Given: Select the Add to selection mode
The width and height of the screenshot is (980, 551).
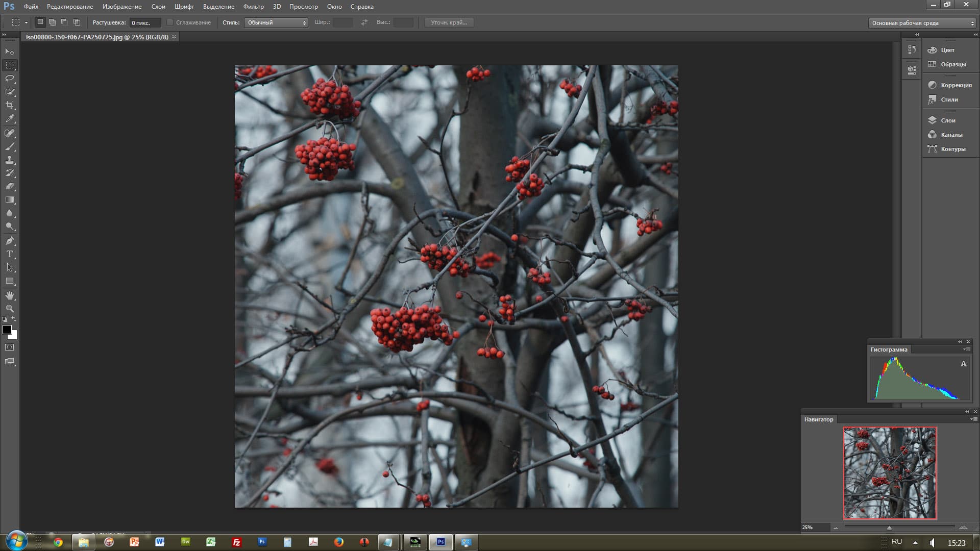Looking at the screenshot, I should click(x=52, y=22).
